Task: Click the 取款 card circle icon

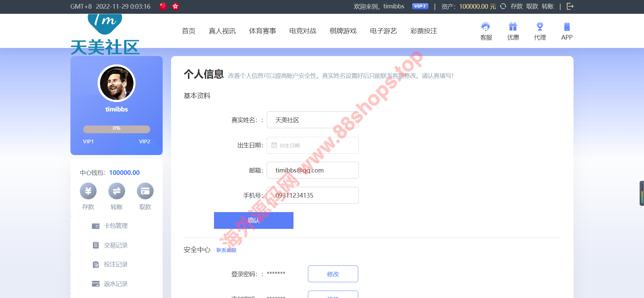Action: [x=145, y=191]
